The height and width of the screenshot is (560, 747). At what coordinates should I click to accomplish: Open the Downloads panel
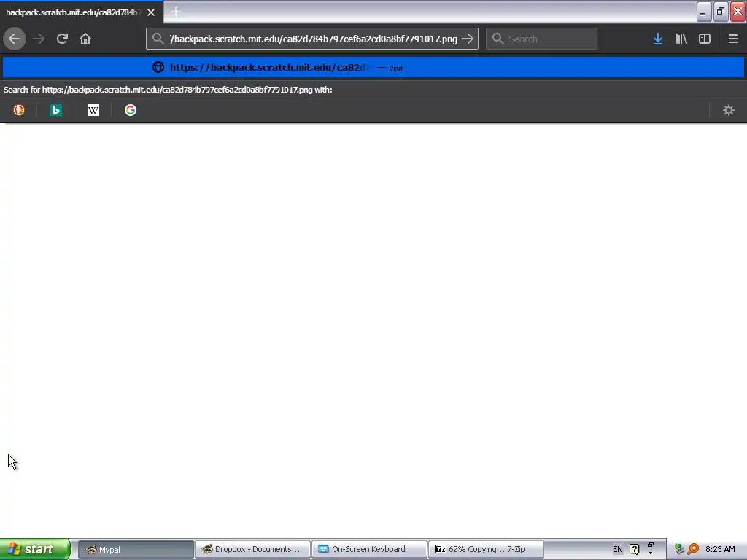[x=658, y=39]
